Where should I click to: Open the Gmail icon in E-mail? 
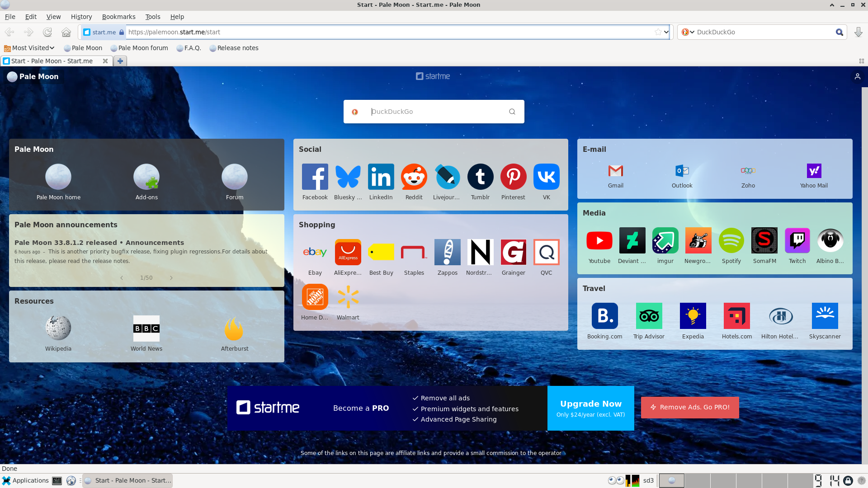615,171
